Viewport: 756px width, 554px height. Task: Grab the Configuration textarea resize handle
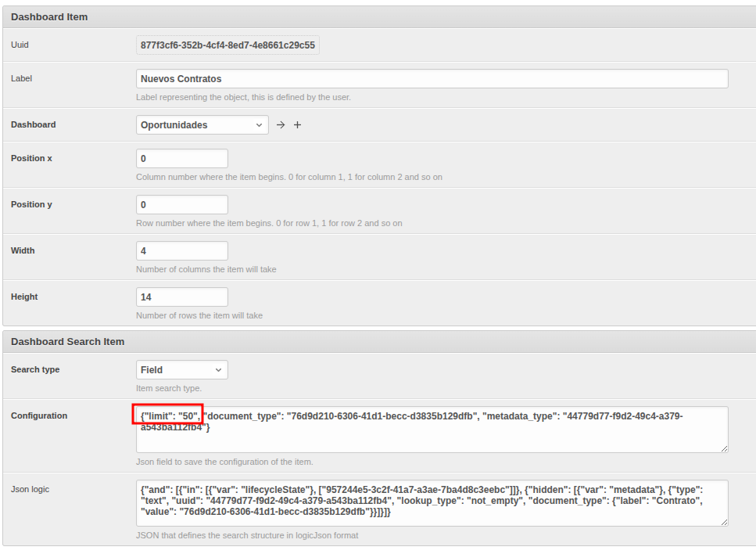pyautogui.click(x=724, y=448)
